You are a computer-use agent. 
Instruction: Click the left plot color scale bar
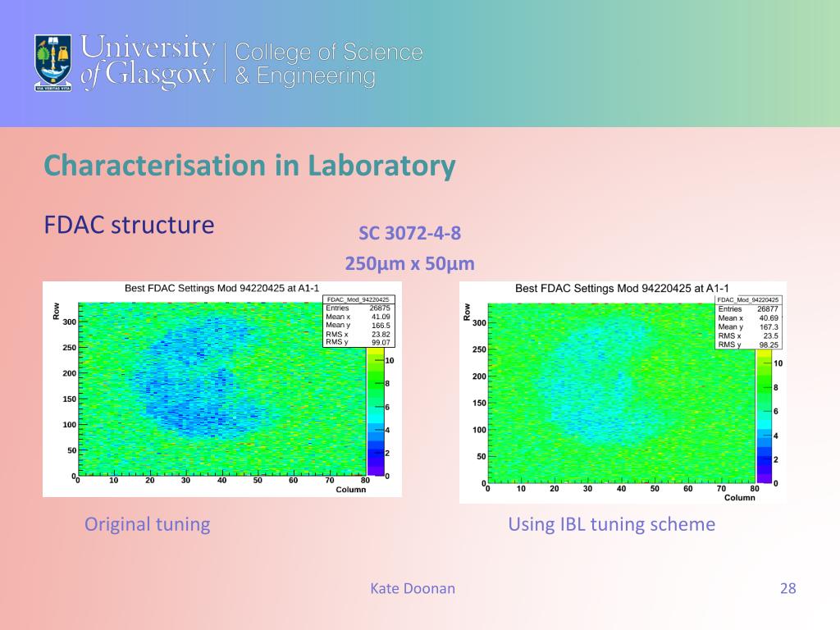tap(376, 412)
